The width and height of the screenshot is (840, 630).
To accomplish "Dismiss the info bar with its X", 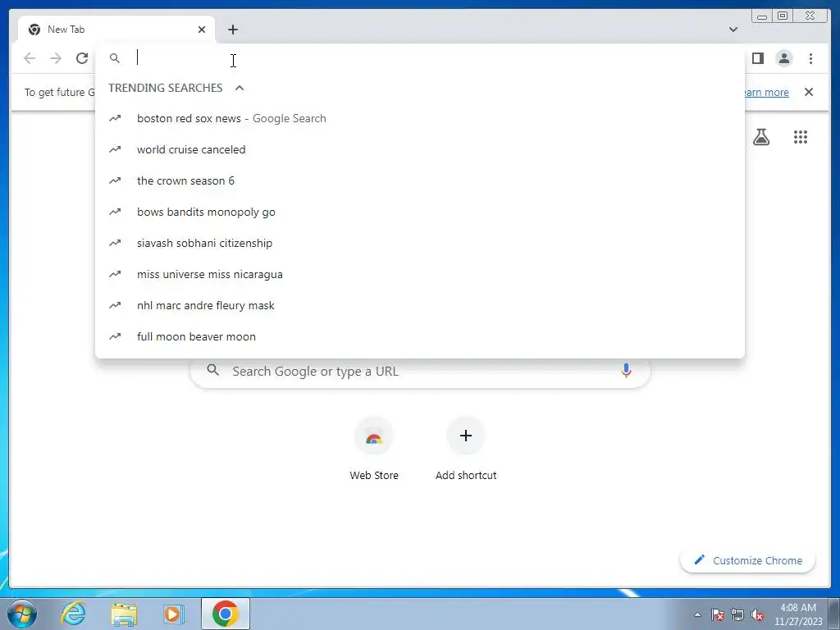I will coord(809,92).
